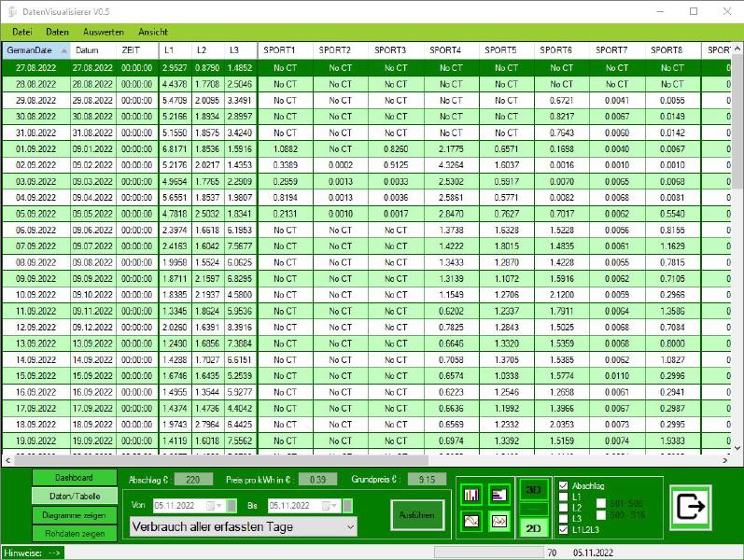The width and height of the screenshot is (744, 560).
Task: Select the horizontal bar chart icon
Action: tap(498, 495)
